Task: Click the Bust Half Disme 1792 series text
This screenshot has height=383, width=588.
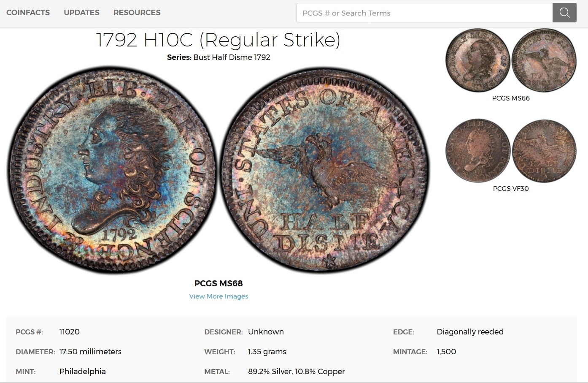Action: click(x=232, y=57)
